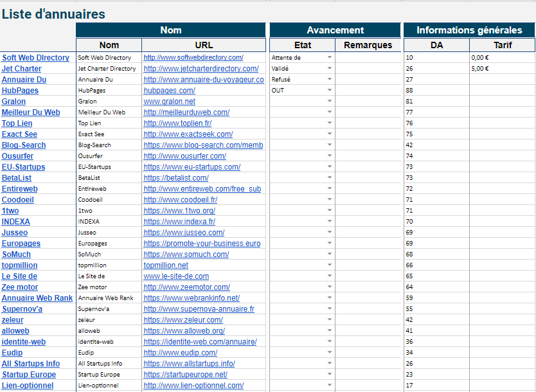536x392 pixels.
Task: Select the DA cell with value 88
Action: (436, 91)
